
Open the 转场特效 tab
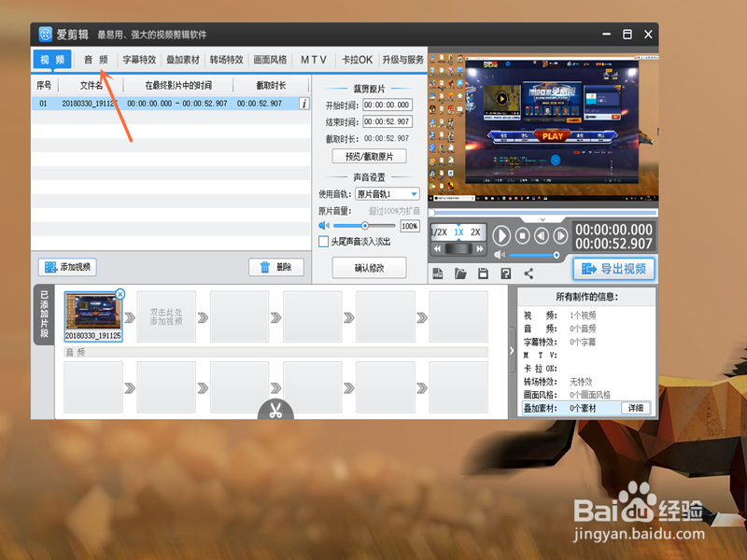[x=226, y=60]
